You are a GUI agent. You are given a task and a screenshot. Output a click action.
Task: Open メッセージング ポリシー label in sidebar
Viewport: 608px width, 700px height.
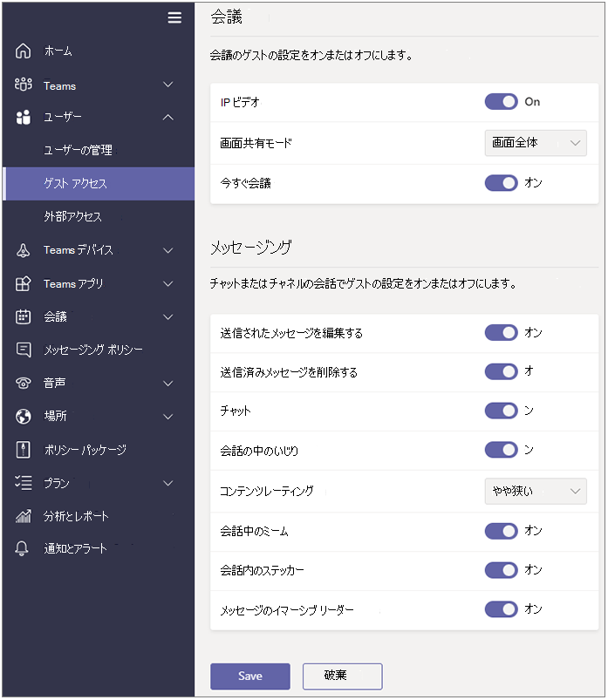93,350
